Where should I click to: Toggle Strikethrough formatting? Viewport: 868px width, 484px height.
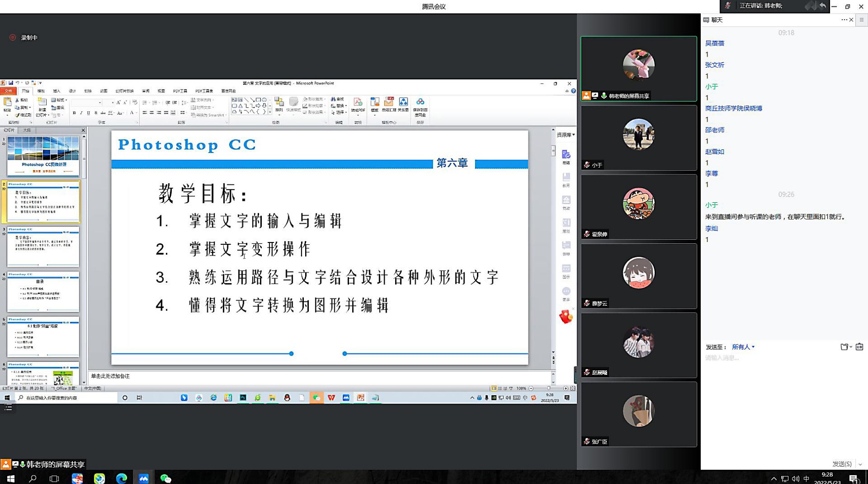coord(103,113)
